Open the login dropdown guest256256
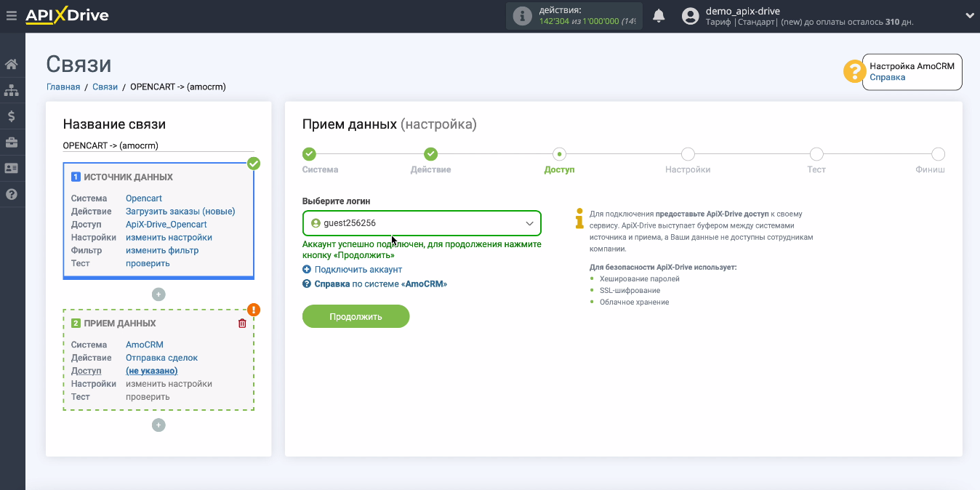The image size is (980, 490). tap(422, 223)
